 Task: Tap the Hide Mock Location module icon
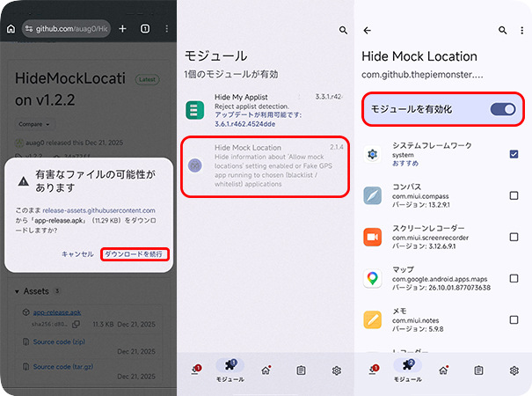point(194,165)
